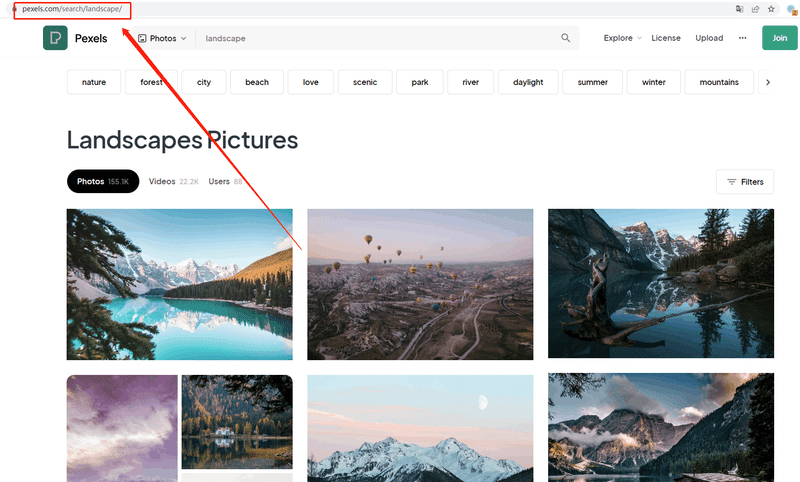Click the Upload link

pyautogui.click(x=709, y=38)
